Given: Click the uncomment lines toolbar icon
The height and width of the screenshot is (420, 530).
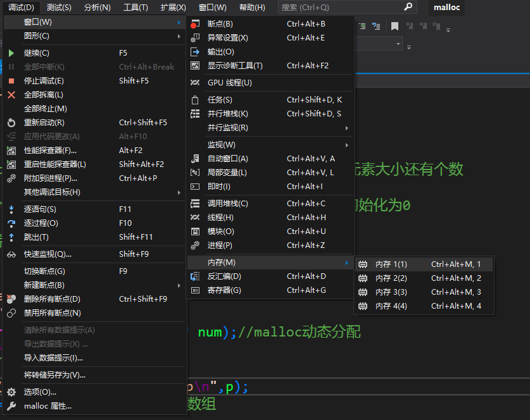Looking at the screenshot, I should coord(376,27).
